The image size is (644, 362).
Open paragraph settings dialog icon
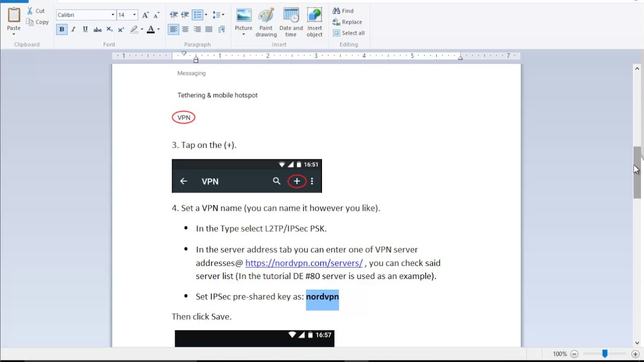click(221, 30)
